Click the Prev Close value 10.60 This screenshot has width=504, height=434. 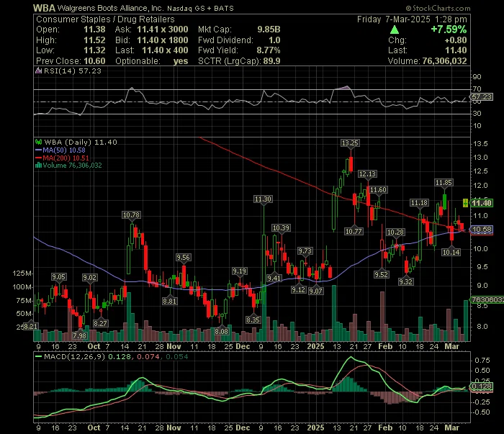click(94, 61)
